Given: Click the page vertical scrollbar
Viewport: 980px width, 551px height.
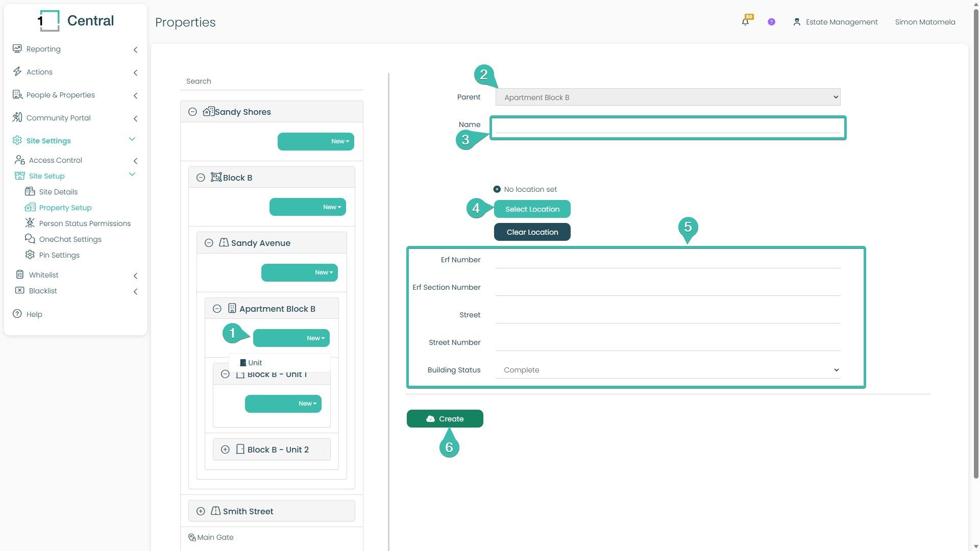Looking at the screenshot, I should point(976,244).
